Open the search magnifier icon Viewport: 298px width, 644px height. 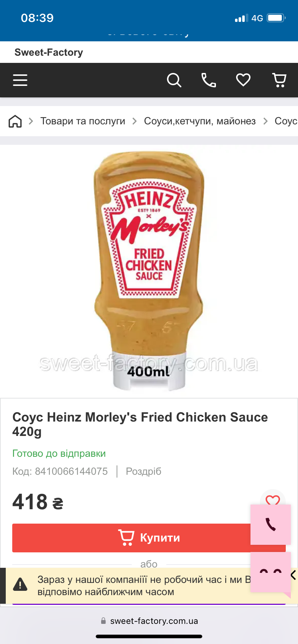[174, 80]
